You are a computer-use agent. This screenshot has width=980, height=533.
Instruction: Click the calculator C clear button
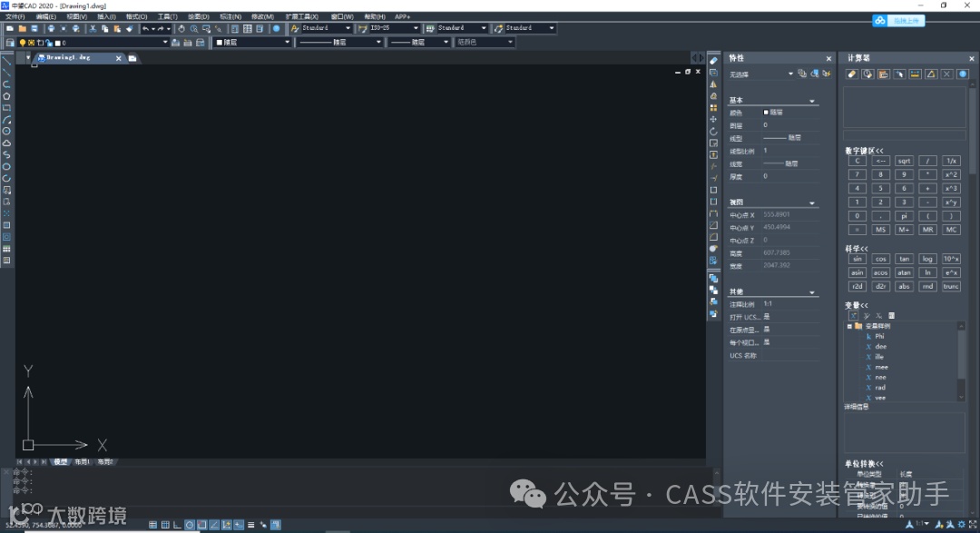pos(857,161)
